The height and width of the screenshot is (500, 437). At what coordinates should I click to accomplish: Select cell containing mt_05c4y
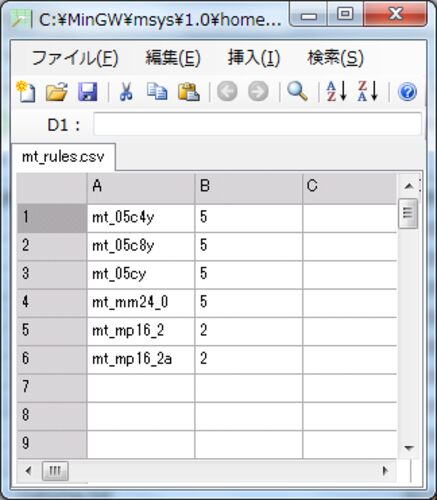141,218
